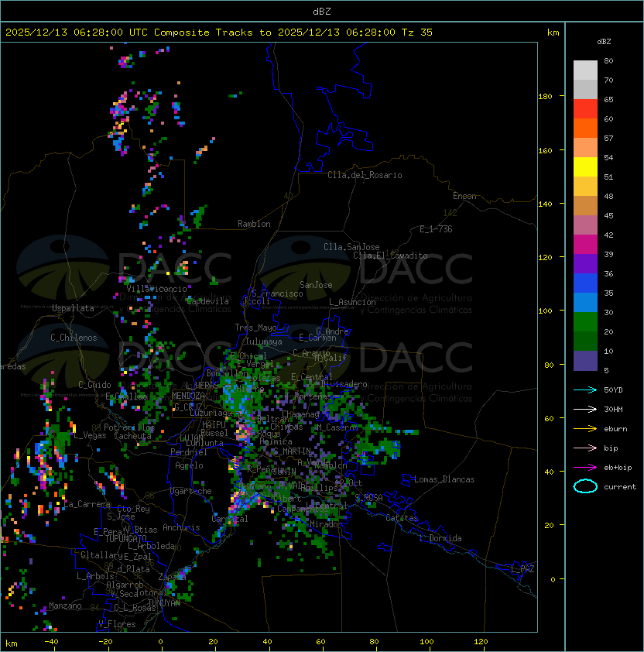Click the 'Divisadero' map label

pyautogui.click(x=344, y=384)
